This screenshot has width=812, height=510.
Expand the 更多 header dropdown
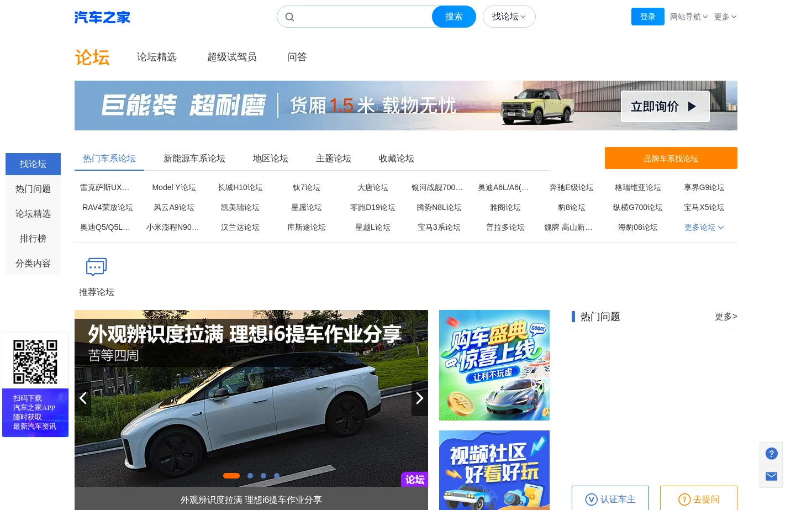[725, 17]
